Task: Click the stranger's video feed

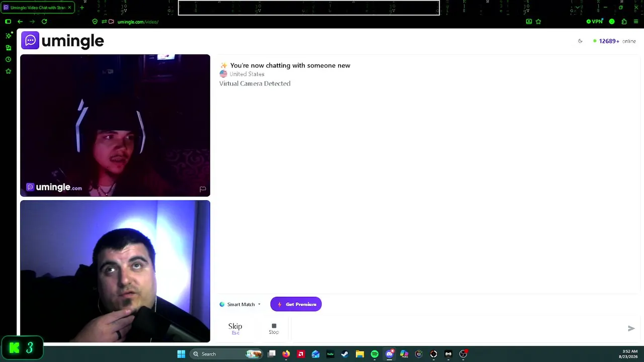Action: point(115,125)
